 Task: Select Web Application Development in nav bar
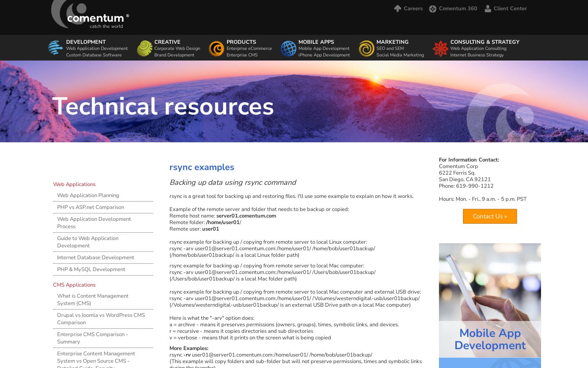97,49
